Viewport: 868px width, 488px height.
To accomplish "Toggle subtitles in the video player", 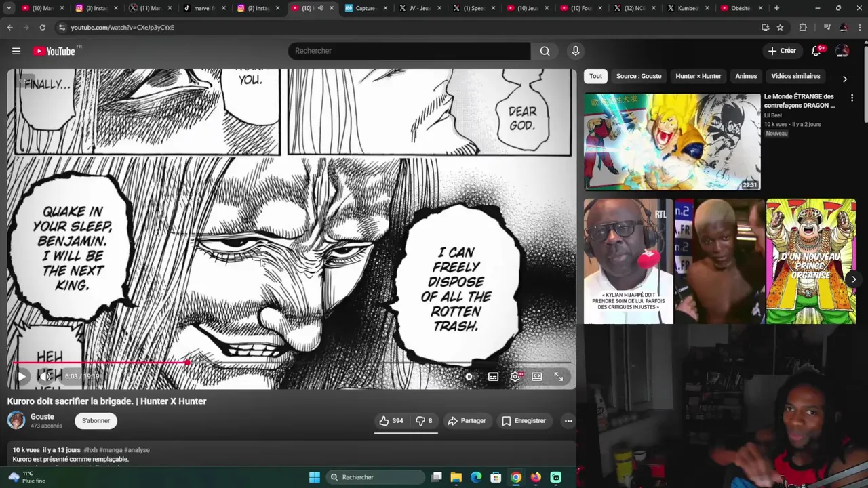I will (493, 376).
